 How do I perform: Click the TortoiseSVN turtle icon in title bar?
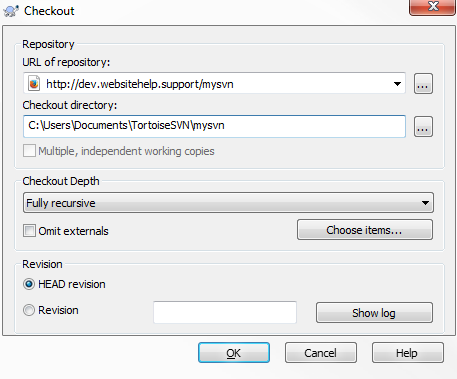coord(11,11)
